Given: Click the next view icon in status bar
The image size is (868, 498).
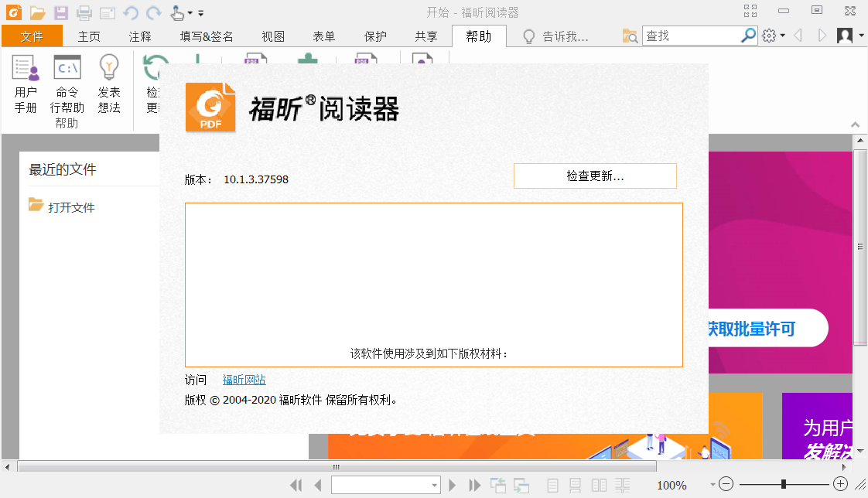Looking at the screenshot, I should click(521, 486).
